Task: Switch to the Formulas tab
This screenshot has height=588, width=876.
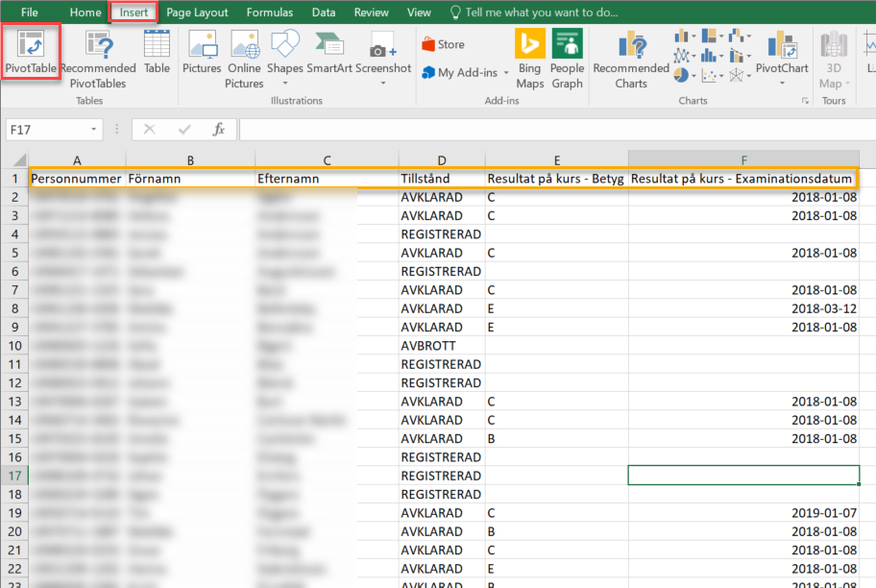Action: [x=269, y=12]
